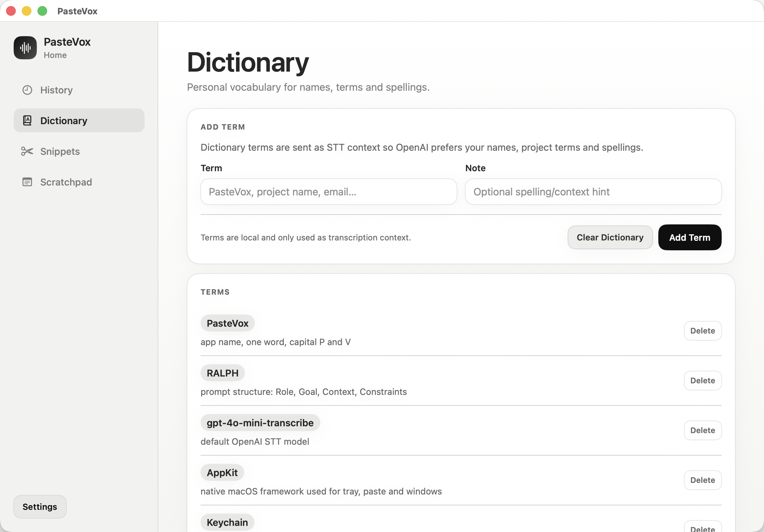Click the Clear Dictionary button

[x=610, y=237]
